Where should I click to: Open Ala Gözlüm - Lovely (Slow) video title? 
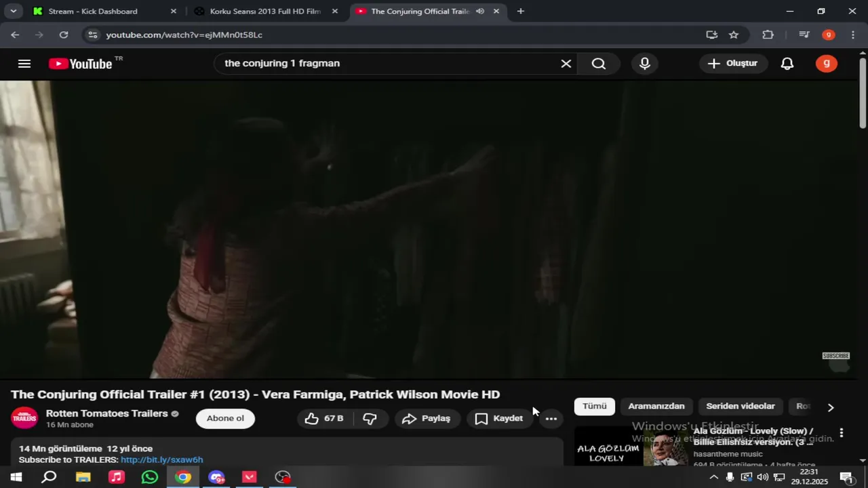(x=753, y=436)
